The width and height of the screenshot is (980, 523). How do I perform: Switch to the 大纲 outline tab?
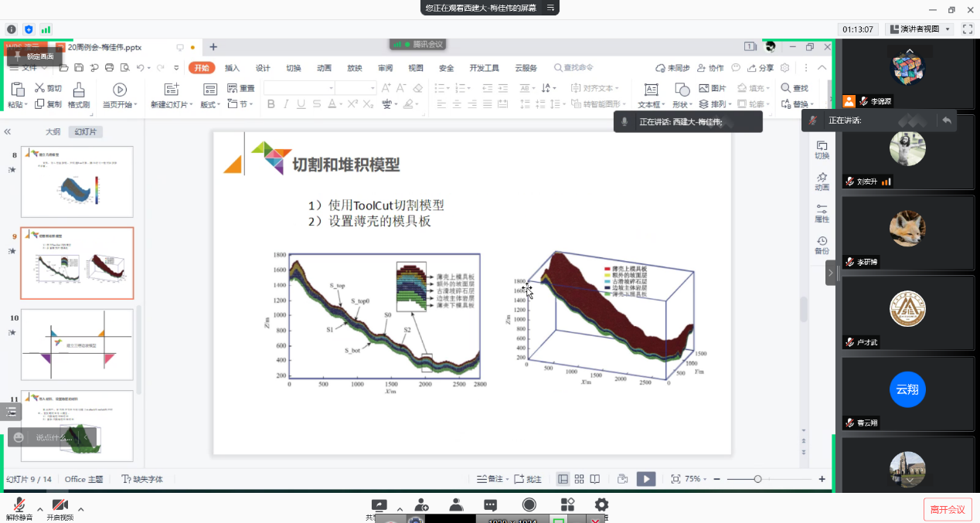[x=53, y=132]
